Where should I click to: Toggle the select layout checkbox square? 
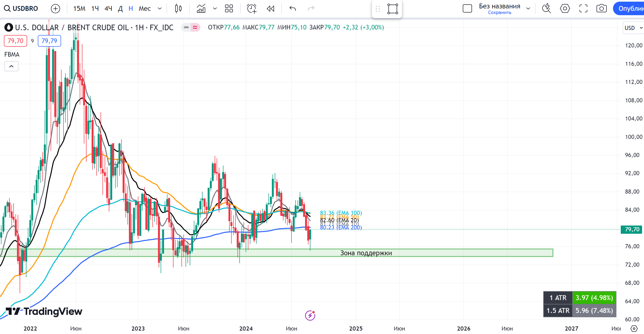[467, 8]
